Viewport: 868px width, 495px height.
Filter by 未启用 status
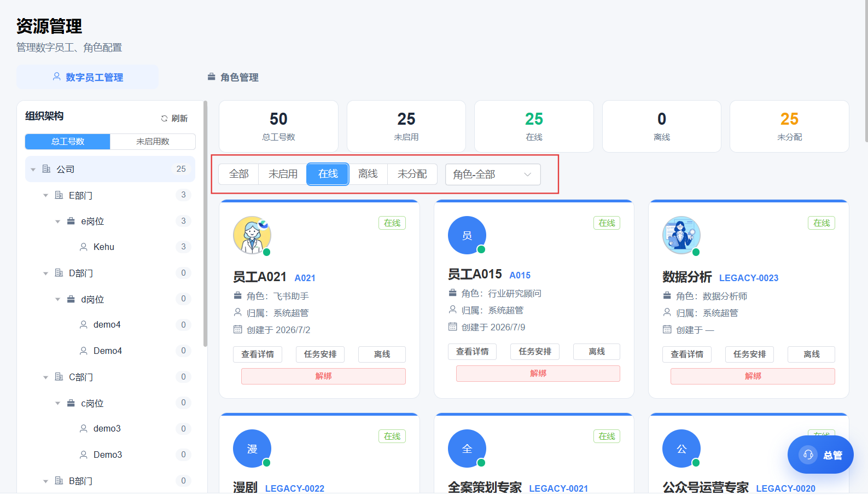[283, 174]
